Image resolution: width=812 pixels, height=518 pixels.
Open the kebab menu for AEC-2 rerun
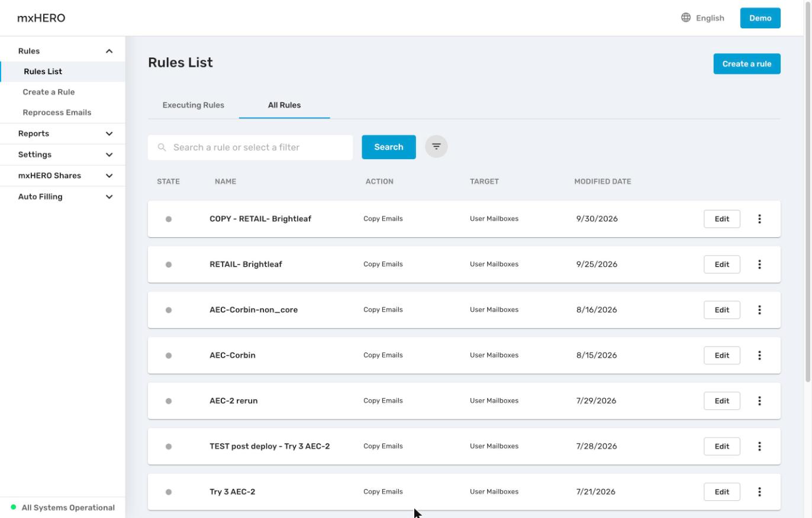759,401
